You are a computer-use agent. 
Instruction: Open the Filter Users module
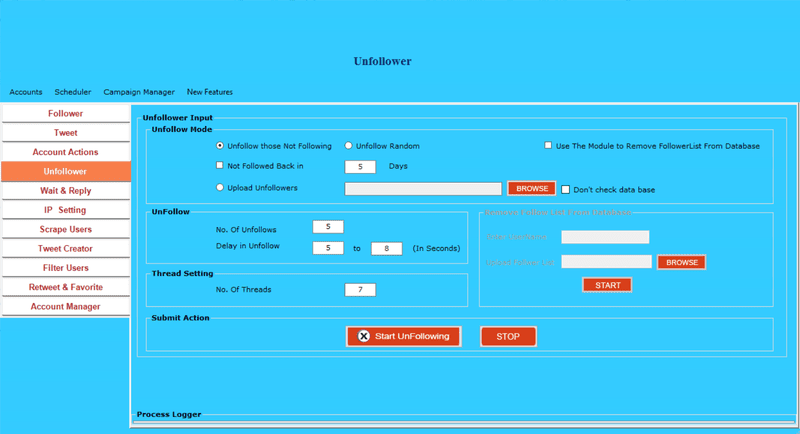(66, 268)
